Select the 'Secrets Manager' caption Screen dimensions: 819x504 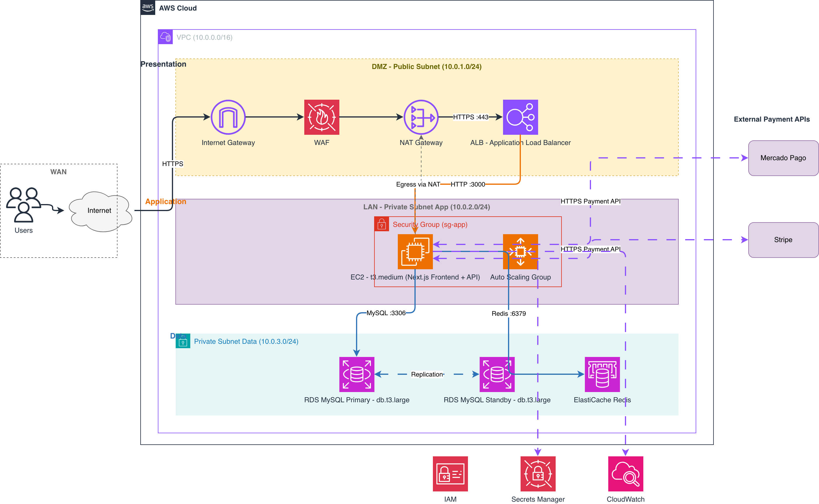(x=538, y=499)
